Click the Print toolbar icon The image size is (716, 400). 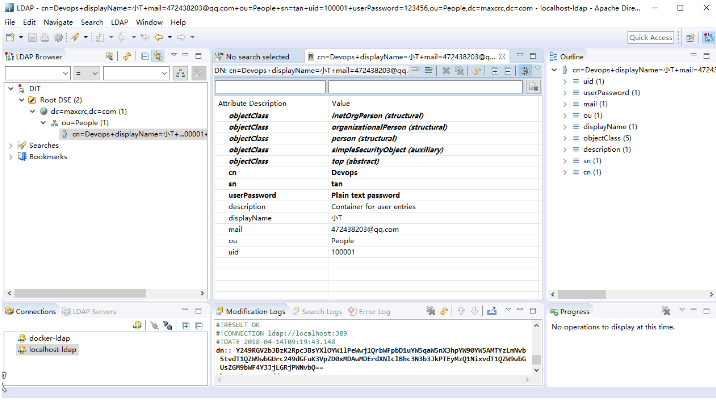point(45,37)
